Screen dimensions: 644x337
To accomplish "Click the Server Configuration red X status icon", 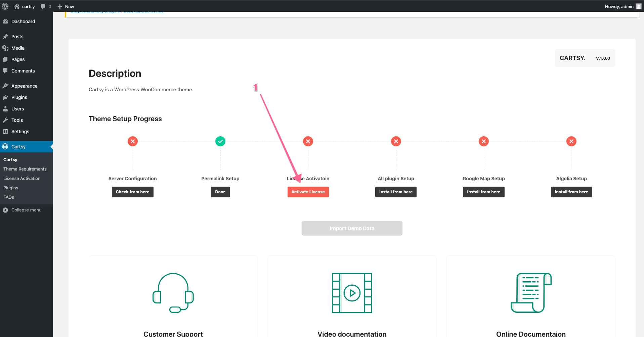I will (133, 141).
